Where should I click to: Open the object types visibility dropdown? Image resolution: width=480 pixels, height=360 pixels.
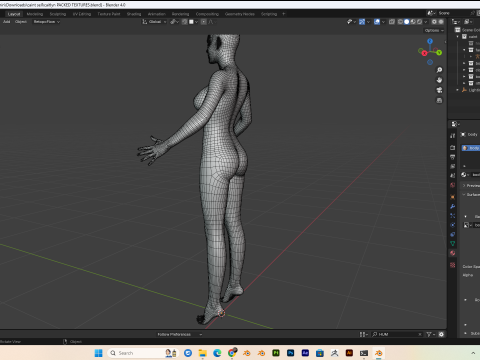click(351, 22)
